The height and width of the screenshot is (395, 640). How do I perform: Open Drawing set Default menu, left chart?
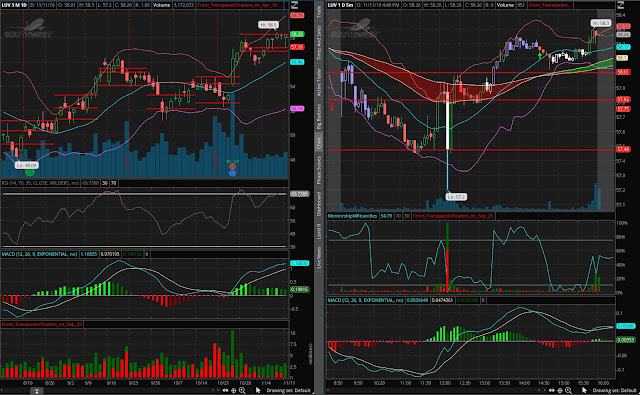click(288, 391)
